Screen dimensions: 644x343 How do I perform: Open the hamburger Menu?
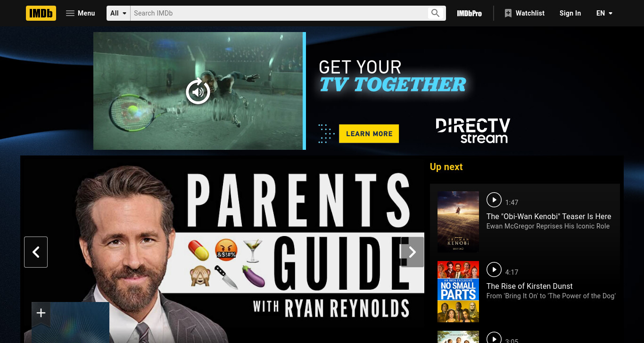81,13
